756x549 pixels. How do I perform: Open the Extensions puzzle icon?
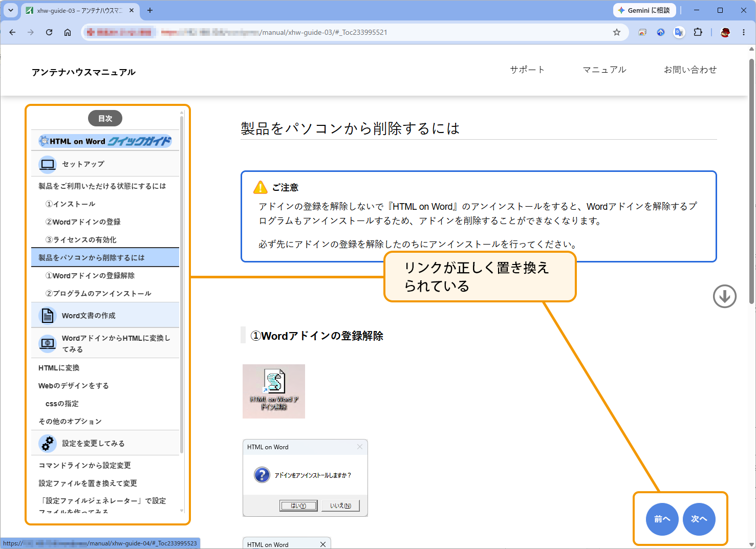click(x=698, y=32)
